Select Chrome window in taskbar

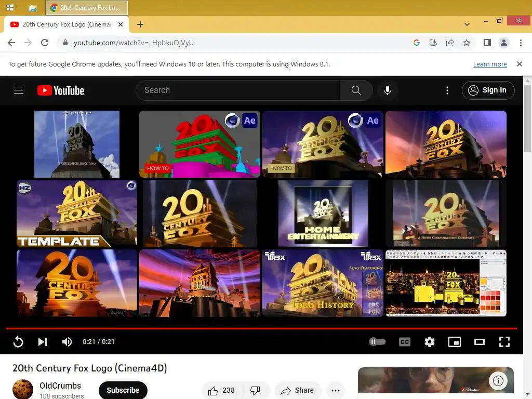tap(87, 8)
